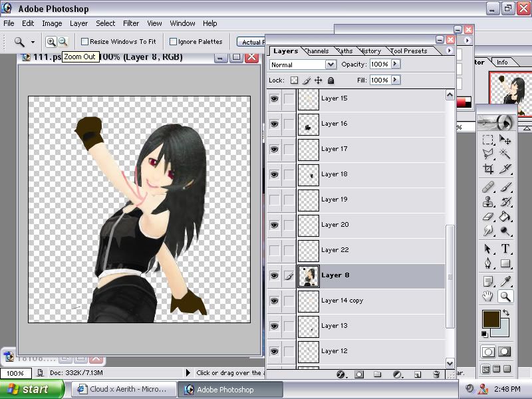Open the Filter menu

tap(131, 23)
